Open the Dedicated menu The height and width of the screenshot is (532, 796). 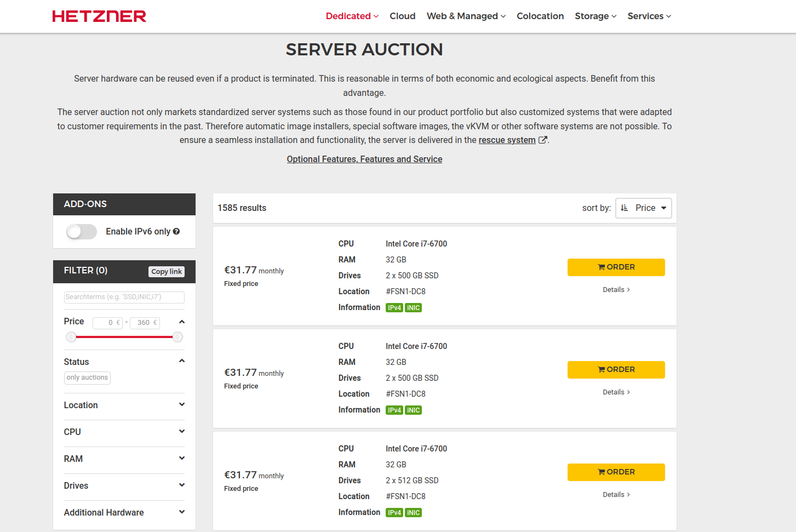pyautogui.click(x=352, y=16)
